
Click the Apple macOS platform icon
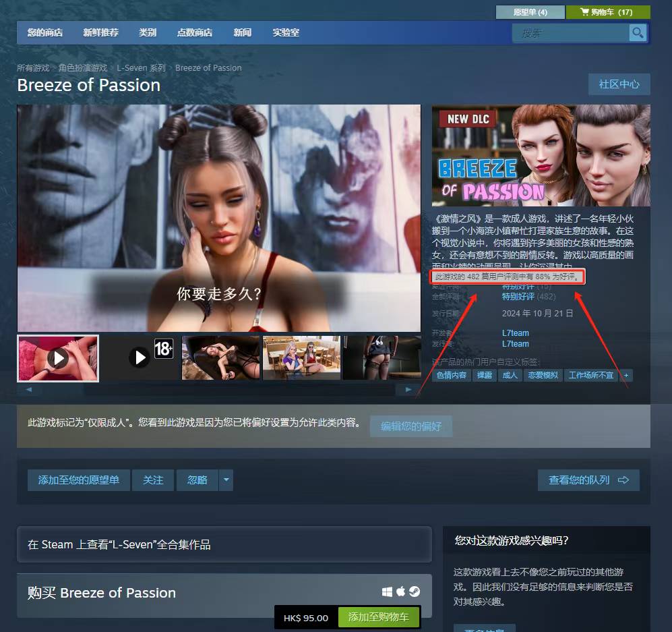coord(400,592)
